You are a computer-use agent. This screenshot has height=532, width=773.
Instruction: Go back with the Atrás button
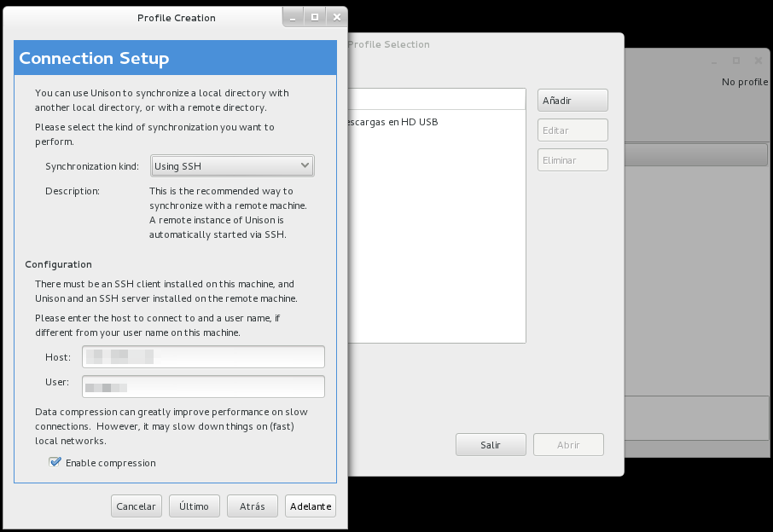253,506
